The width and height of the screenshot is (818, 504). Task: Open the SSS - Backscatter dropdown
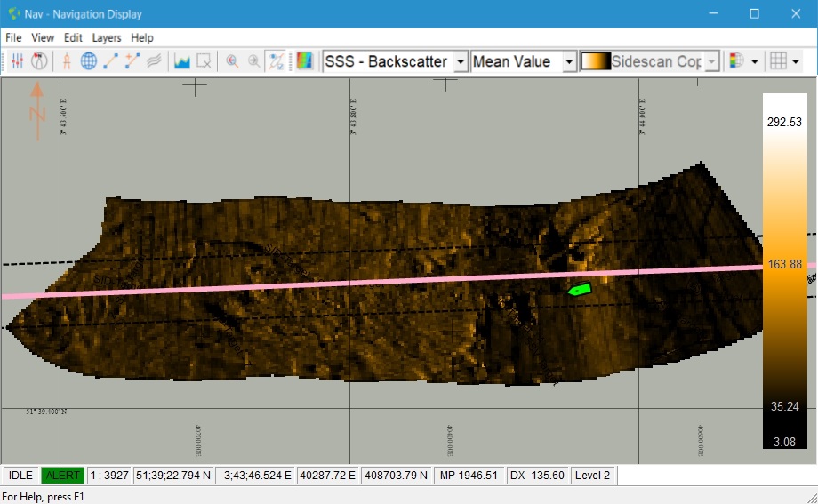[460, 61]
